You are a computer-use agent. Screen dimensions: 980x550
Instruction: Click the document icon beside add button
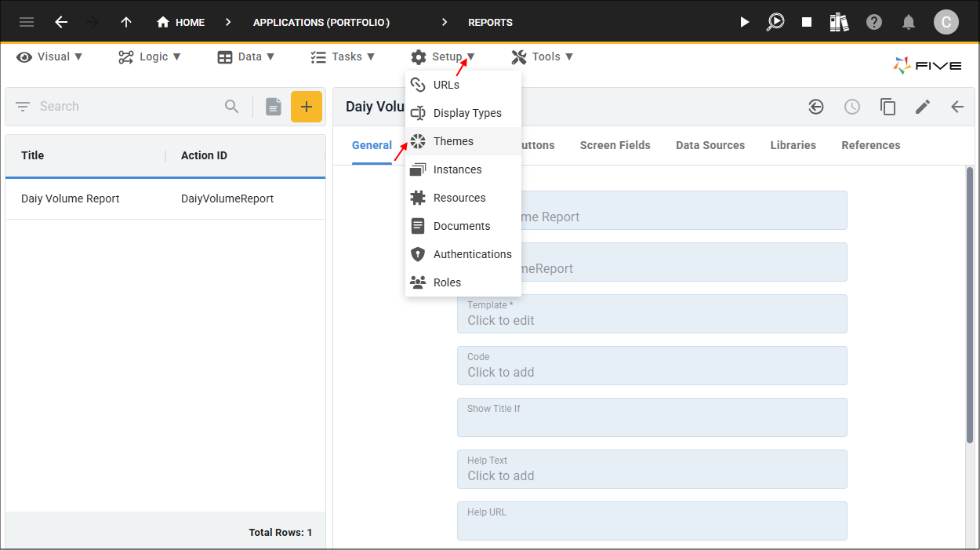coord(273,107)
